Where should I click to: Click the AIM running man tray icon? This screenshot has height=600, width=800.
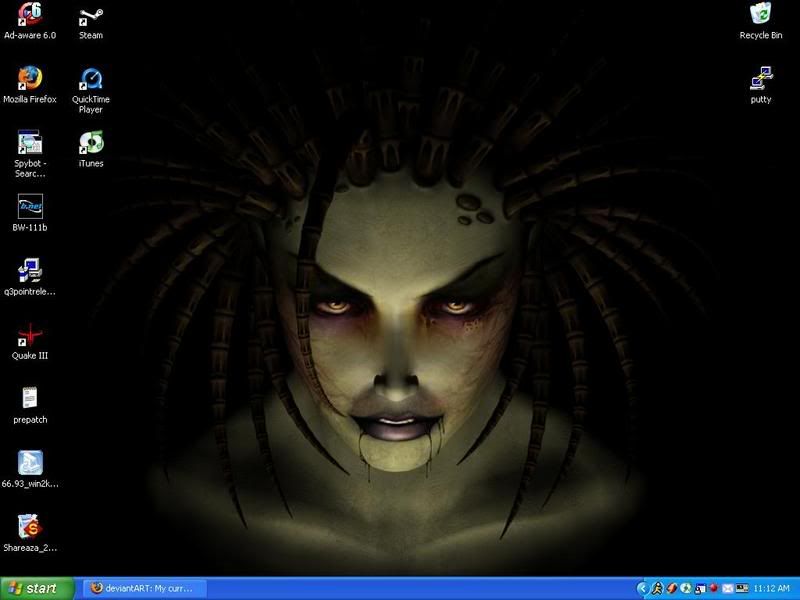tap(657, 589)
